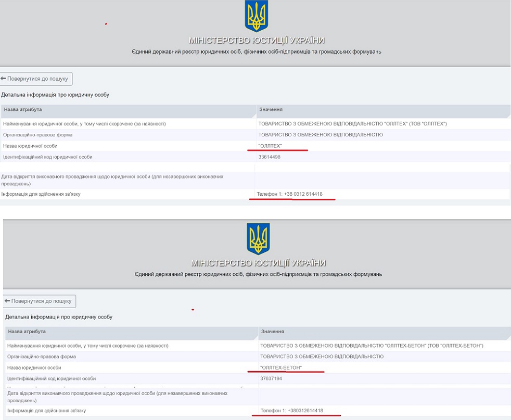Viewport: 511px width, 420px height.
Task: Click the full name ending with (ТОВ "ОЛЛТЕХ-БЕТОН")
Action: tap(372, 346)
